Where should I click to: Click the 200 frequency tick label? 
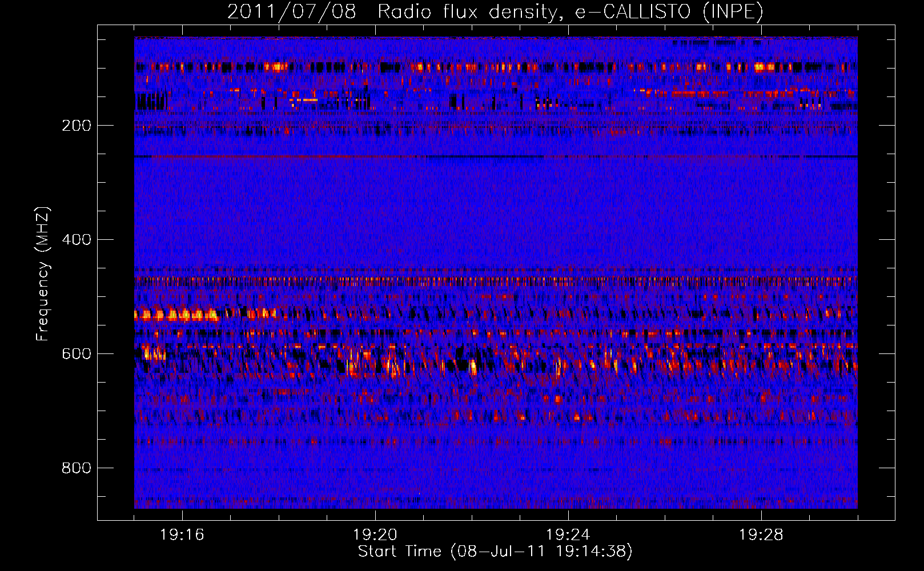point(77,126)
